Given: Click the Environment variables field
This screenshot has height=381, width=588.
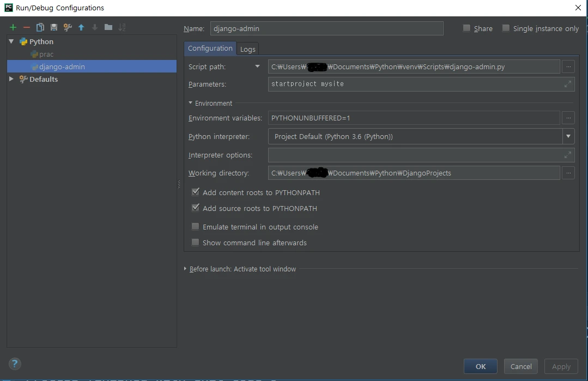Looking at the screenshot, I should point(414,118).
